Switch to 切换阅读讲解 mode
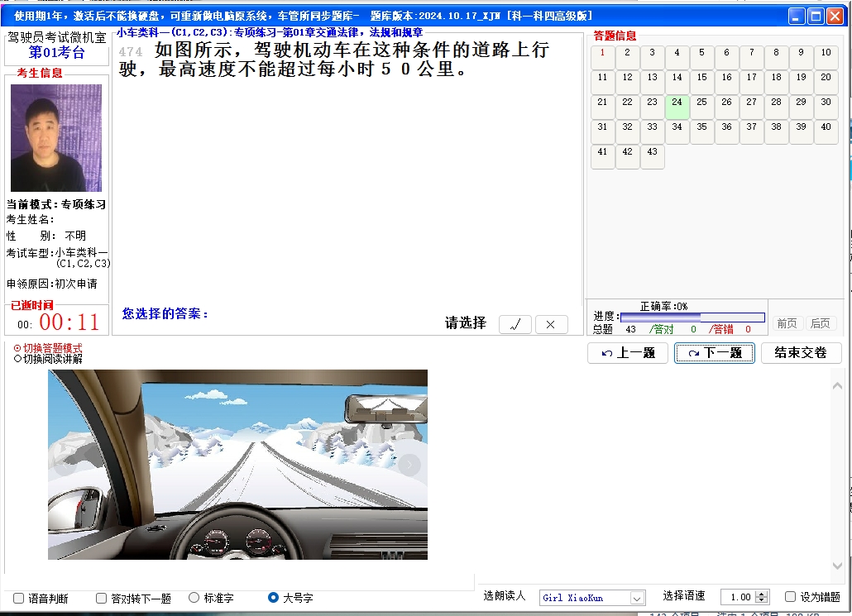852x616 pixels. (x=18, y=359)
